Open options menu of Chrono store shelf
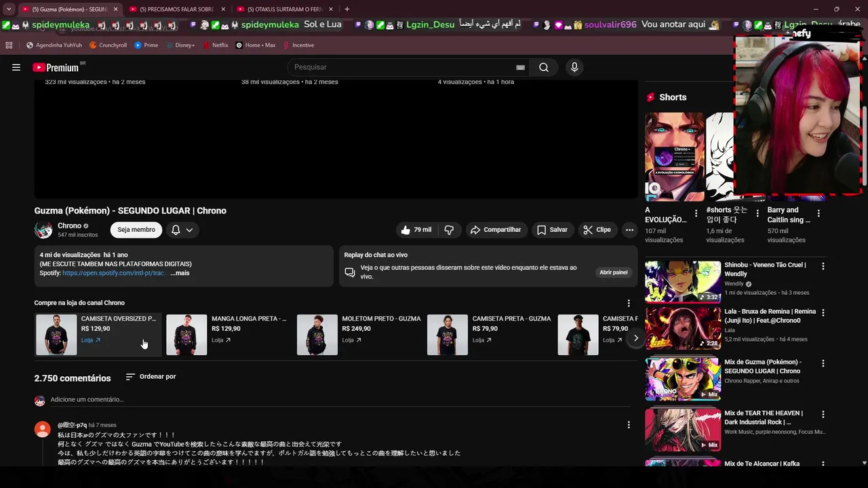Screen dimensions: 868x488 (629, 303)
